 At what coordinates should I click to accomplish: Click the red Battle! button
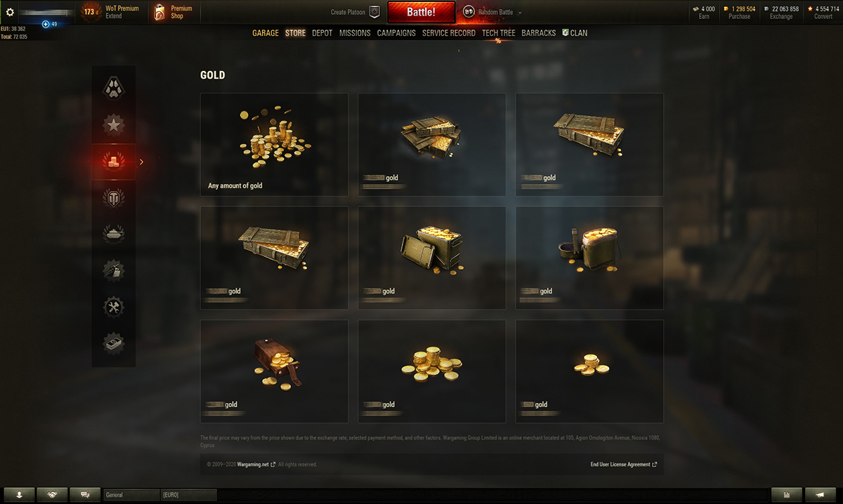pyautogui.click(x=421, y=12)
